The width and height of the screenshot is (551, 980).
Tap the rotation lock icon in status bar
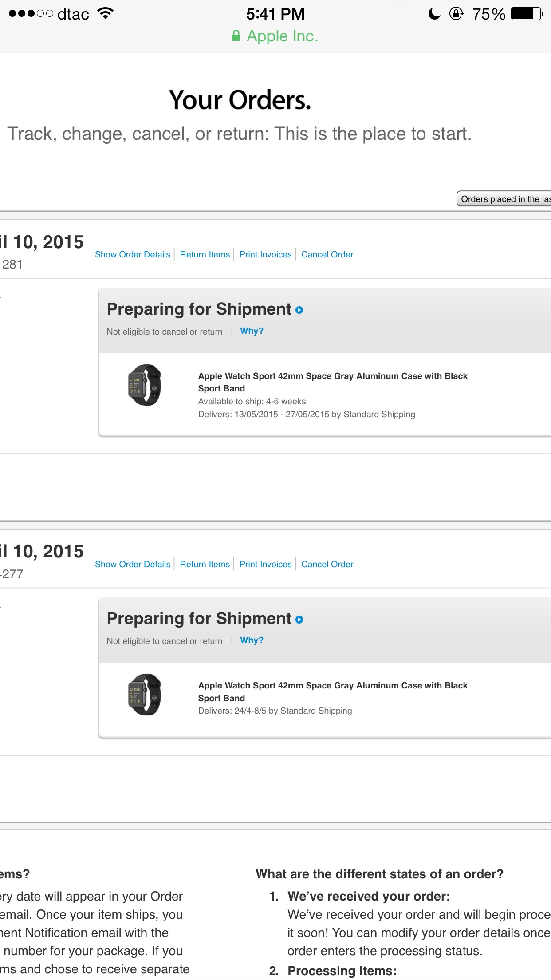pos(457,14)
